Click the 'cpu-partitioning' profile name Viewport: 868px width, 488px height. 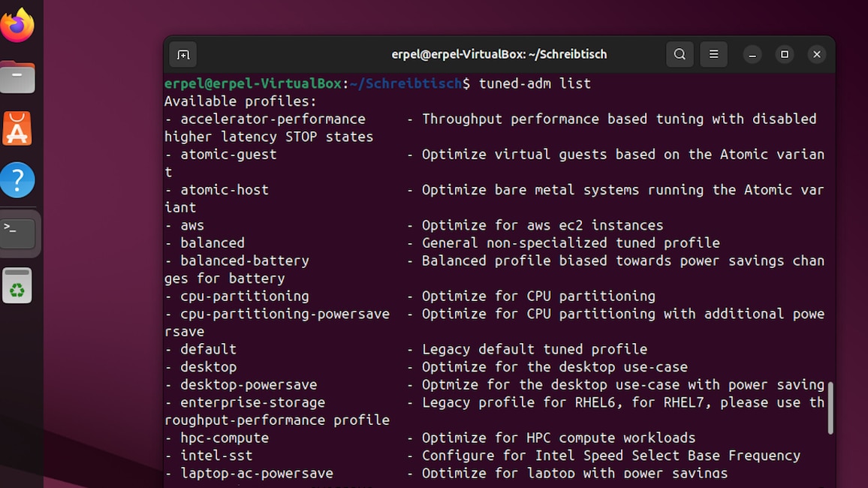coord(245,296)
